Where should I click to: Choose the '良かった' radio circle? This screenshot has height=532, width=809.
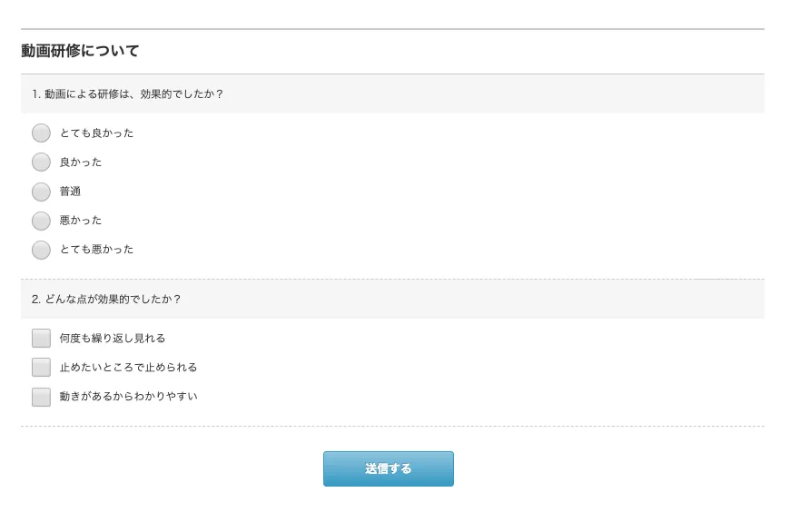point(41,163)
